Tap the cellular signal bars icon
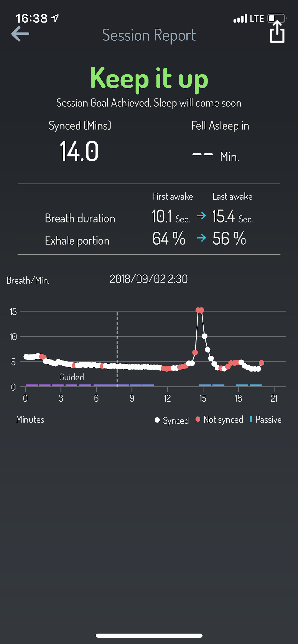 pos(240,18)
